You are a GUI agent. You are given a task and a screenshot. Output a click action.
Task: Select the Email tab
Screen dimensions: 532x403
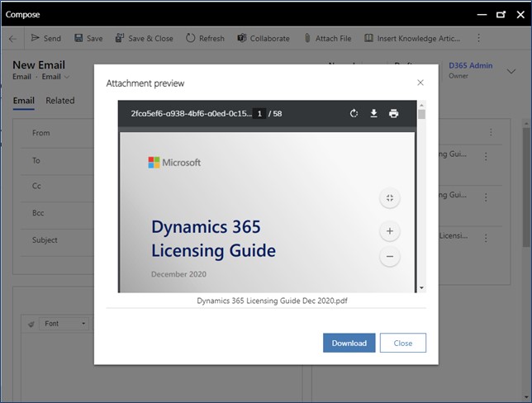pyautogui.click(x=24, y=101)
